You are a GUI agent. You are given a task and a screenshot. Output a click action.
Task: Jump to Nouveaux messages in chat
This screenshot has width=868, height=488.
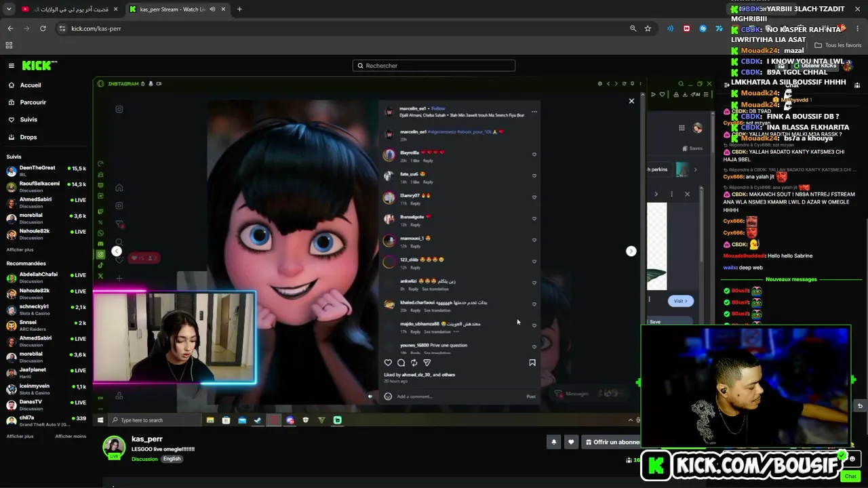coord(791,279)
